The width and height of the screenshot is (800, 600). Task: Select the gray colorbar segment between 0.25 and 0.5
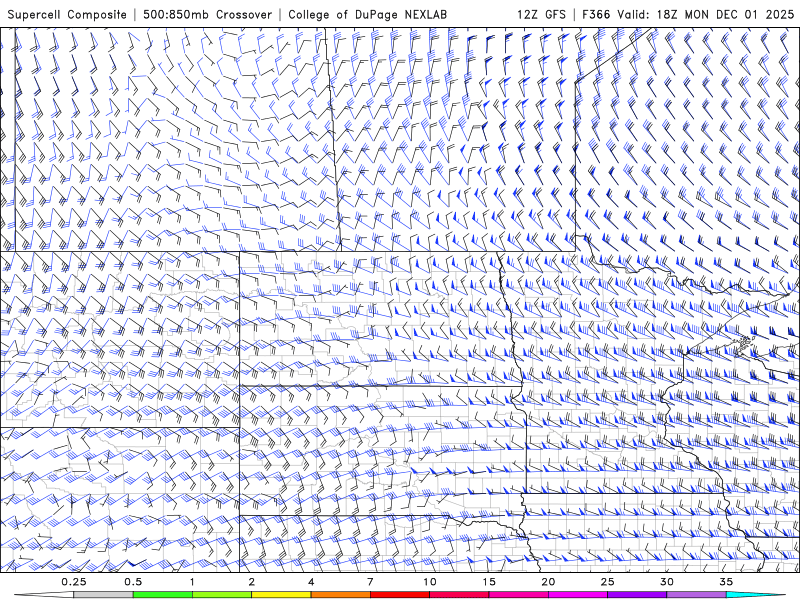click(104, 595)
